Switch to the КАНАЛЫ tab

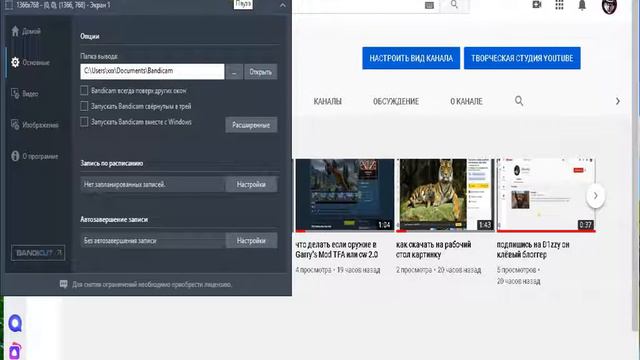point(327,101)
